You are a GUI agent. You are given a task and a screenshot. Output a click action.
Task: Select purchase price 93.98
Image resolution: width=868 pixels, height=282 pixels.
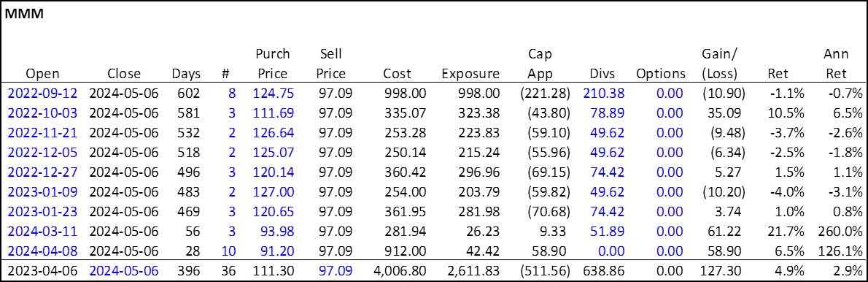tap(276, 232)
